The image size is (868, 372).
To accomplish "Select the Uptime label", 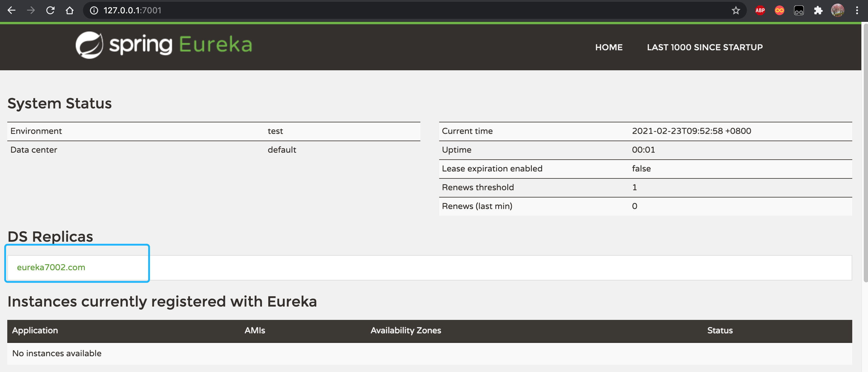I will click(x=456, y=150).
